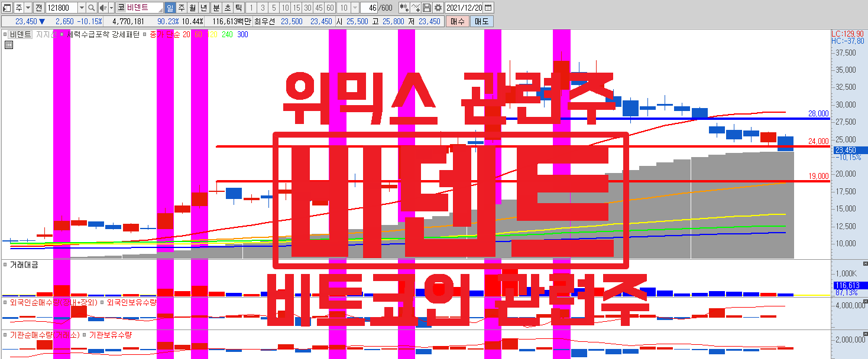Image resolution: width=868 pixels, height=359 pixels.
Task: Select the 주 weekly period tab
Action: (182, 8)
